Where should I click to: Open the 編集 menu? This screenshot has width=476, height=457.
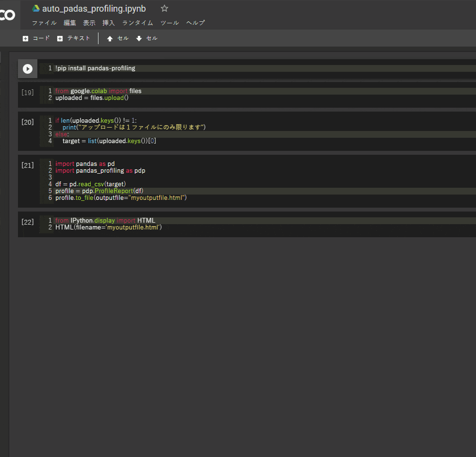tap(70, 23)
